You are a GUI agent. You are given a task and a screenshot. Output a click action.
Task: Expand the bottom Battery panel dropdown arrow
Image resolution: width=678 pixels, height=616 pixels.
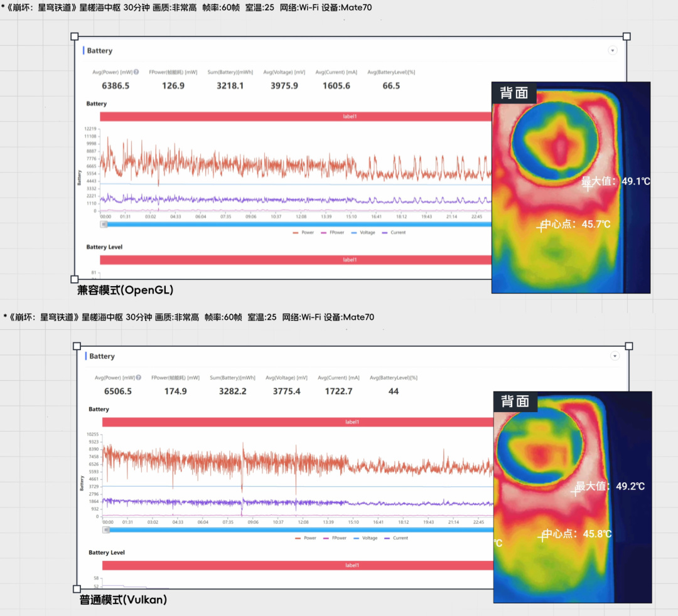[x=615, y=356]
